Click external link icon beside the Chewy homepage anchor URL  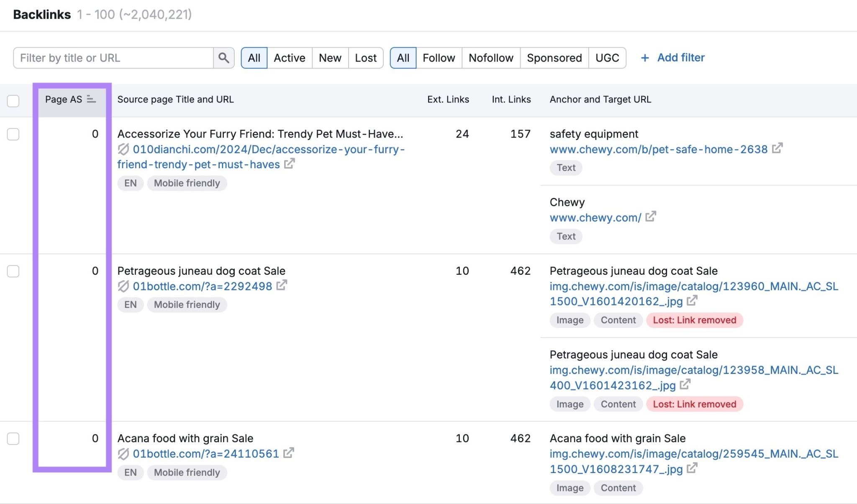click(x=651, y=217)
